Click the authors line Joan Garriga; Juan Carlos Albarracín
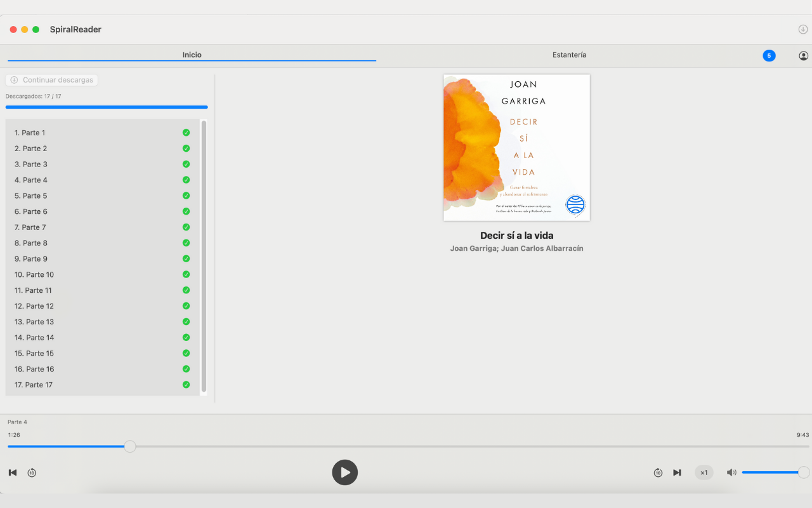The height and width of the screenshot is (508, 812). coord(516,249)
